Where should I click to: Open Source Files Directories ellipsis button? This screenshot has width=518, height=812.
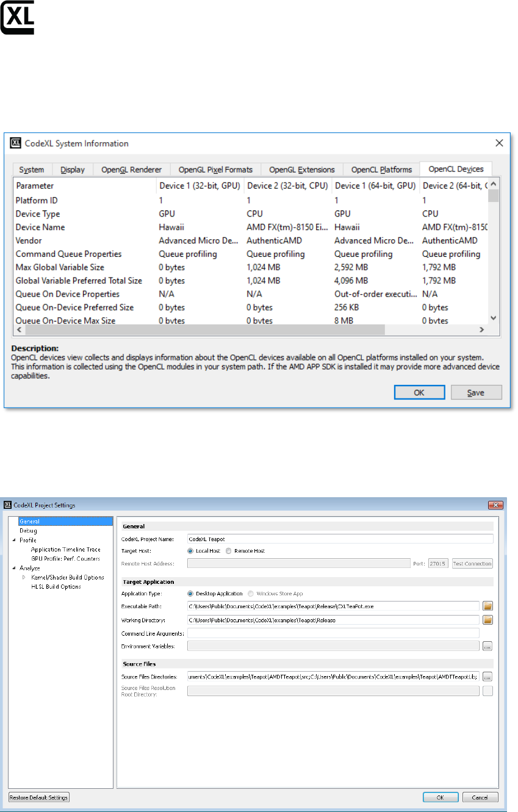pos(487,677)
